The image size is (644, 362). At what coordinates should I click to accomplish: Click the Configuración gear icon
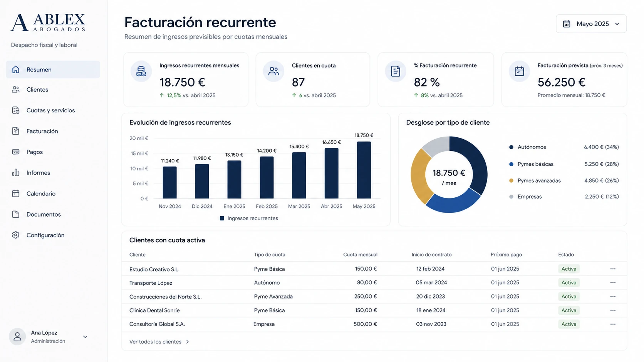point(16,235)
